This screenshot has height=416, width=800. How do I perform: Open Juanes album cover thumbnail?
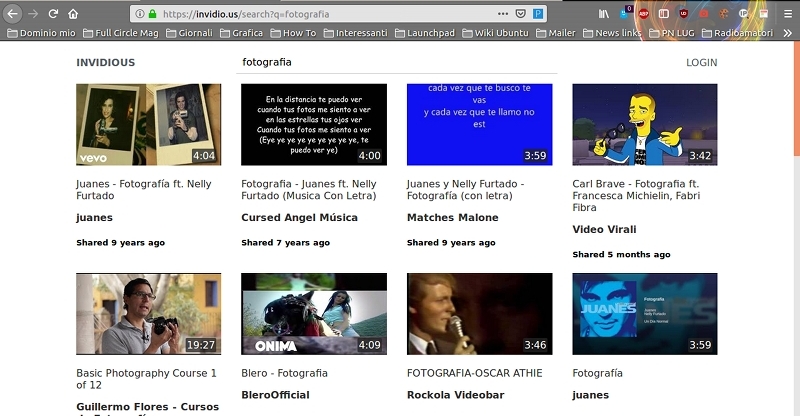point(645,314)
